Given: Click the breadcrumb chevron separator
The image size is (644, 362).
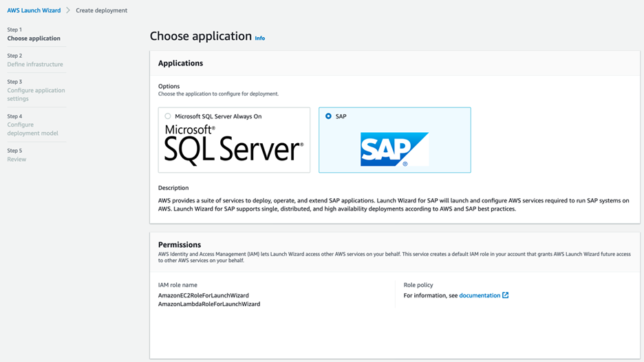Looking at the screenshot, I should pyautogui.click(x=68, y=10).
